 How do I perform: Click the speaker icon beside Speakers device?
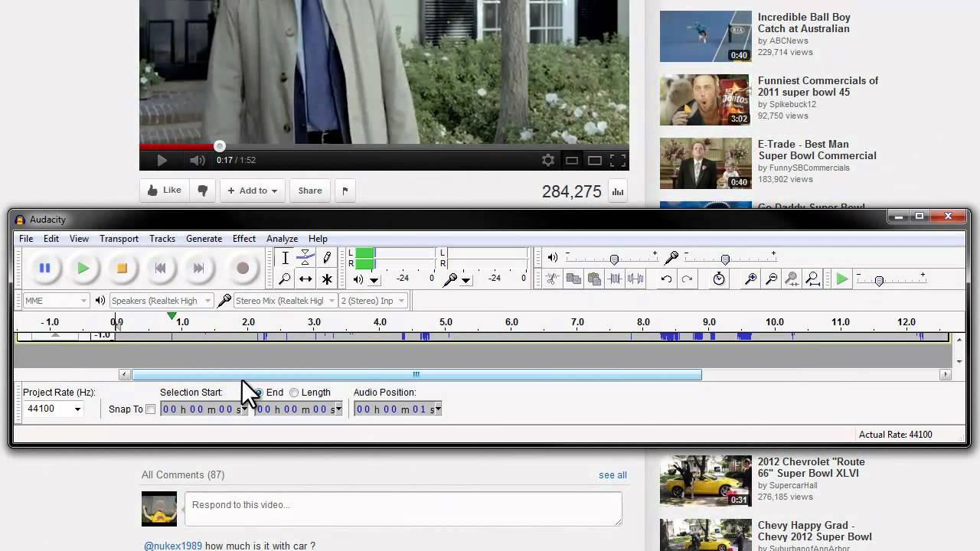(x=100, y=301)
